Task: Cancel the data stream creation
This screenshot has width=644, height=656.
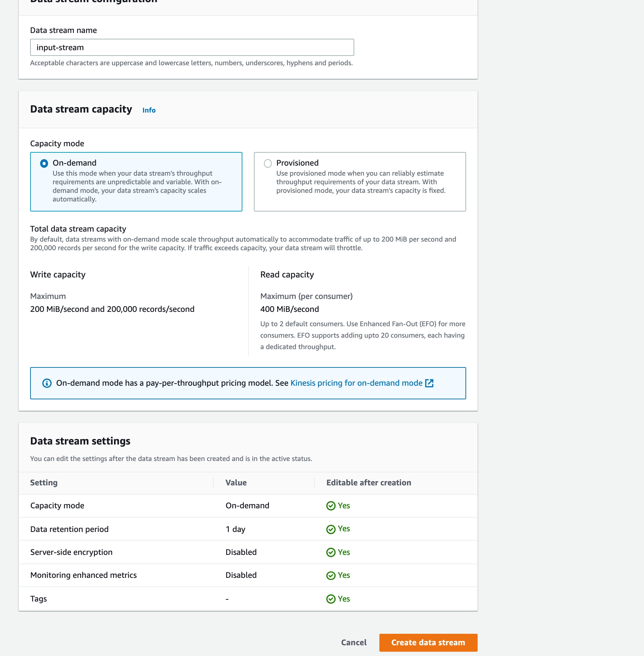Action: 354,643
